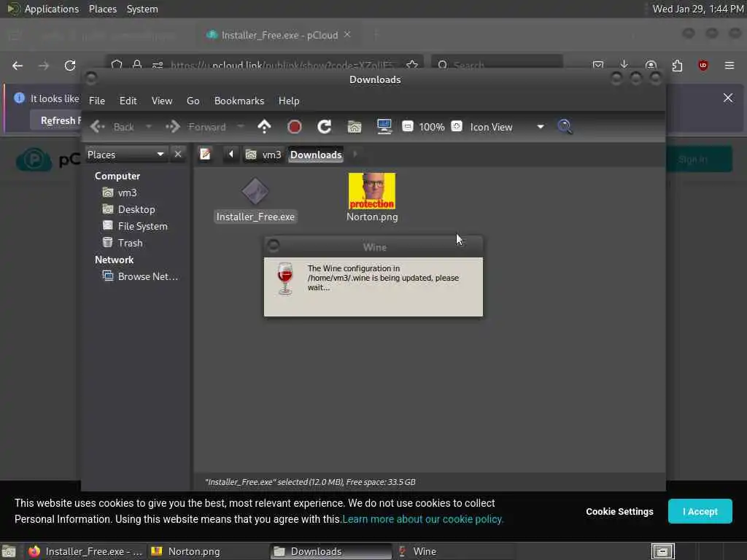The width and height of the screenshot is (747, 560).
Task: Open the Firefox hamburger menu
Action: coord(729,65)
